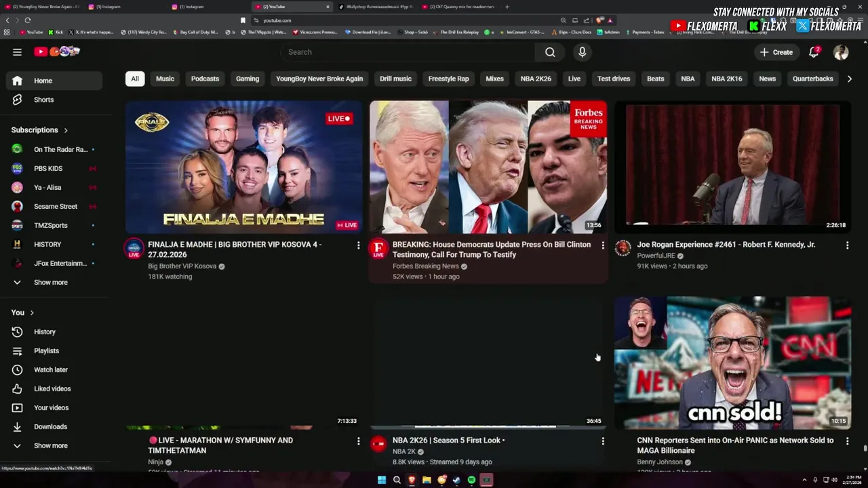Open Spotify from the taskbar
Viewport: 868px width, 488px height.
tap(471, 480)
